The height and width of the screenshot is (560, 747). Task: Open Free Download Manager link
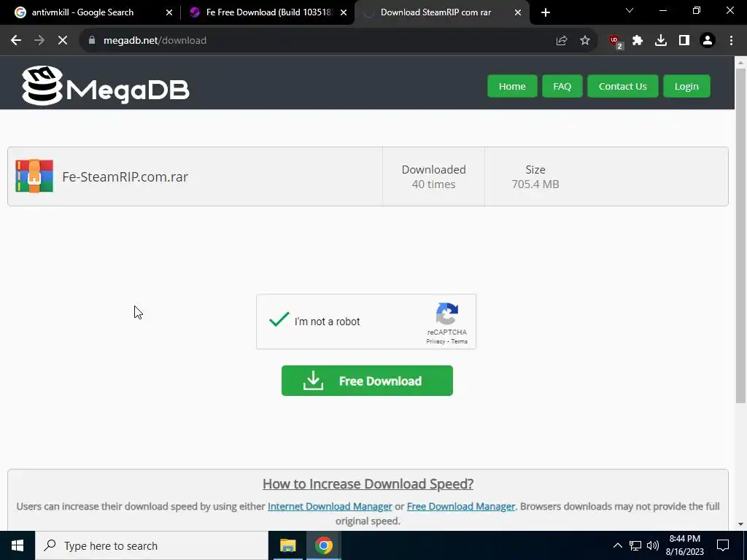[461, 506]
